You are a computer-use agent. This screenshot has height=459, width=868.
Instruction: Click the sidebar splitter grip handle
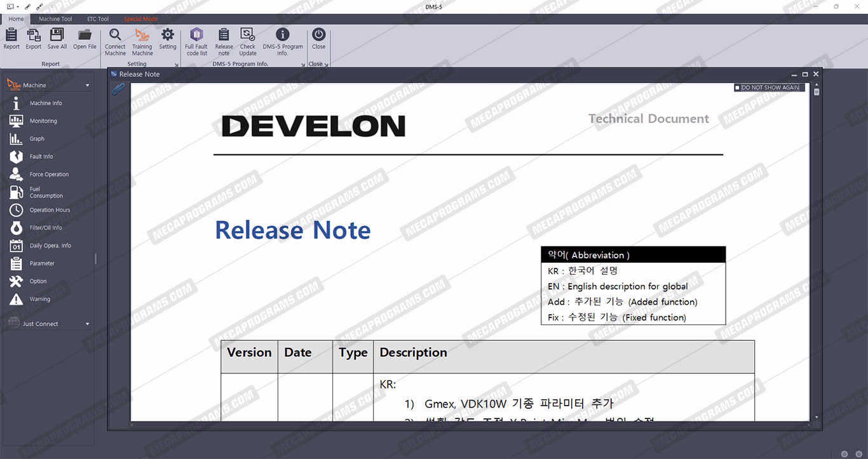[x=96, y=259]
